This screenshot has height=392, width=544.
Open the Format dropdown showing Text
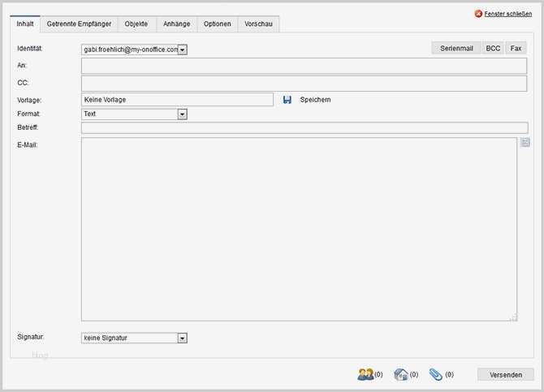(134, 114)
